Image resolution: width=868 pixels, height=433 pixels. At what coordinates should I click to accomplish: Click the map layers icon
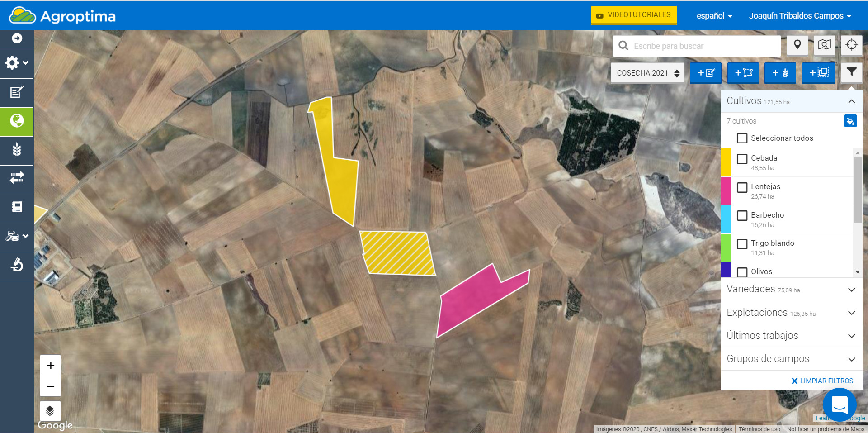(x=50, y=411)
